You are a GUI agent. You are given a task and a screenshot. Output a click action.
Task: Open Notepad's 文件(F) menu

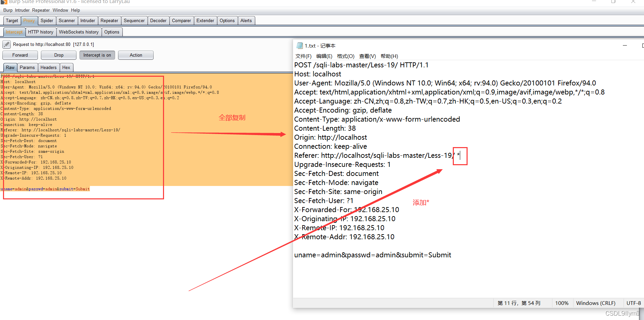tap(303, 56)
